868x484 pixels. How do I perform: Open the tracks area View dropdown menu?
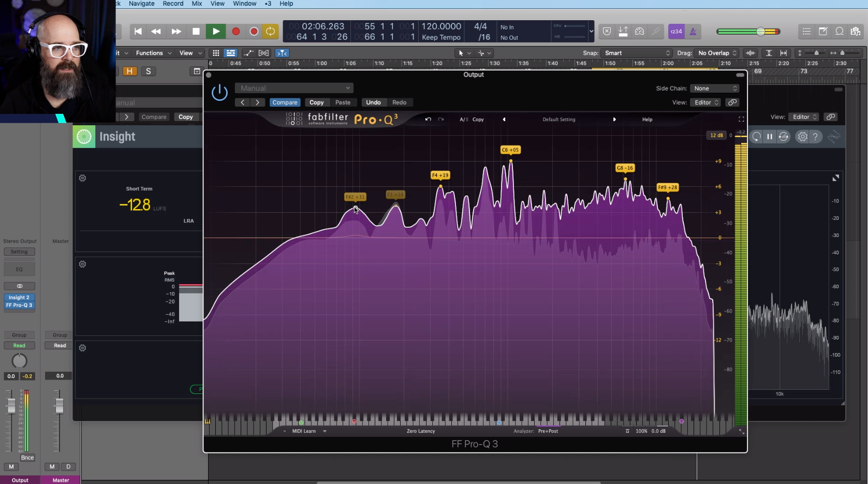pyautogui.click(x=190, y=53)
